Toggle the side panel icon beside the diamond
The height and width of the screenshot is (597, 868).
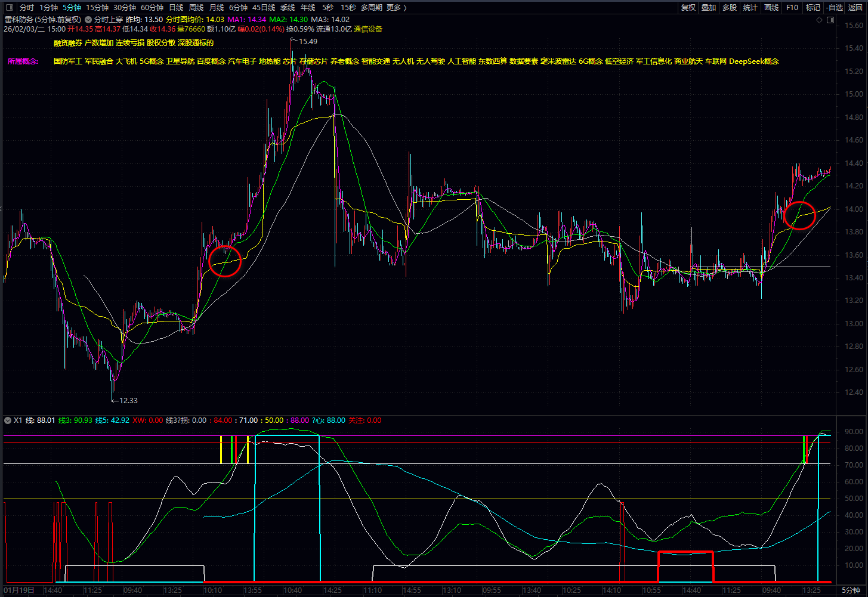pyautogui.click(x=830, y=20)
